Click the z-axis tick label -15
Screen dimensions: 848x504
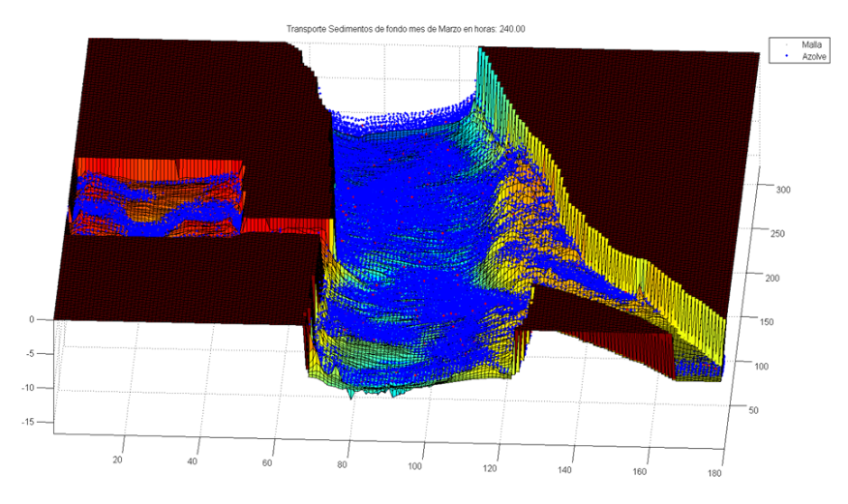click(x=32, y=422)
